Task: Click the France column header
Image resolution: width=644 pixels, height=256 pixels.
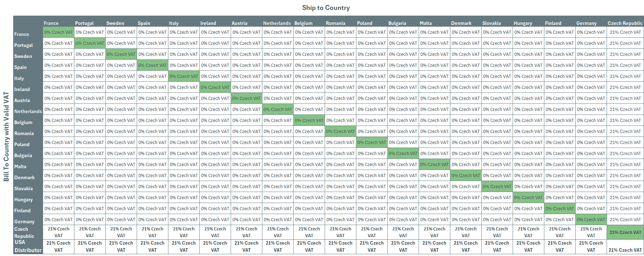Action: click(x=51, y=23)
